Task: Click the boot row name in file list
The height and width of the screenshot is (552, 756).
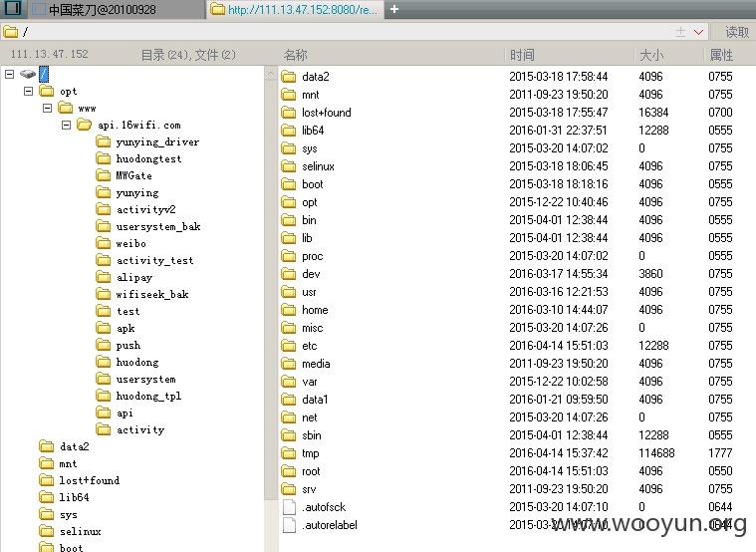Action: 313,184
